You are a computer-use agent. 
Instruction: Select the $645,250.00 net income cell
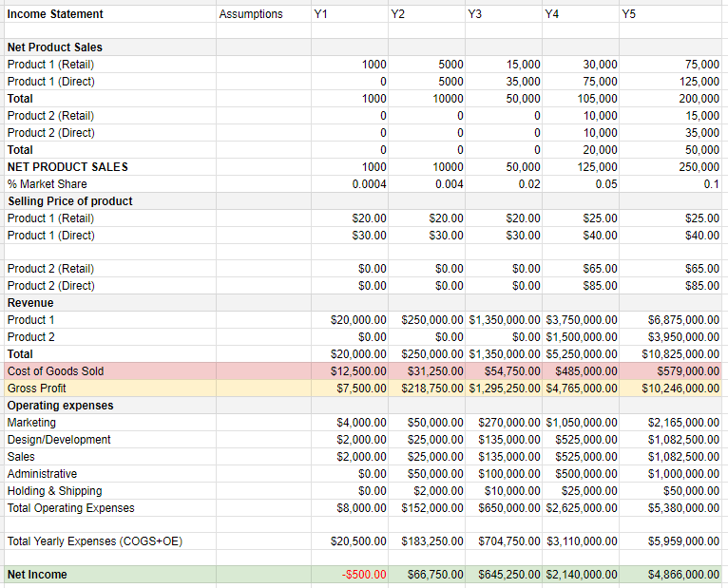click(x=504, y=575)
